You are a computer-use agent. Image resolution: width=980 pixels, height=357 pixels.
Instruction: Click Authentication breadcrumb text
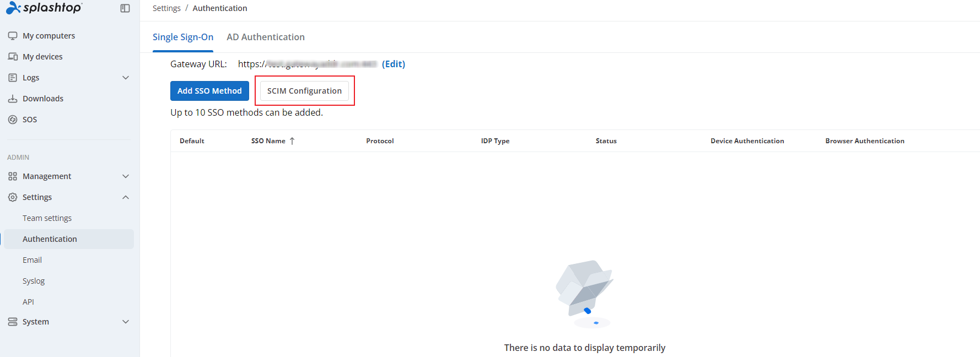[220, 8]
